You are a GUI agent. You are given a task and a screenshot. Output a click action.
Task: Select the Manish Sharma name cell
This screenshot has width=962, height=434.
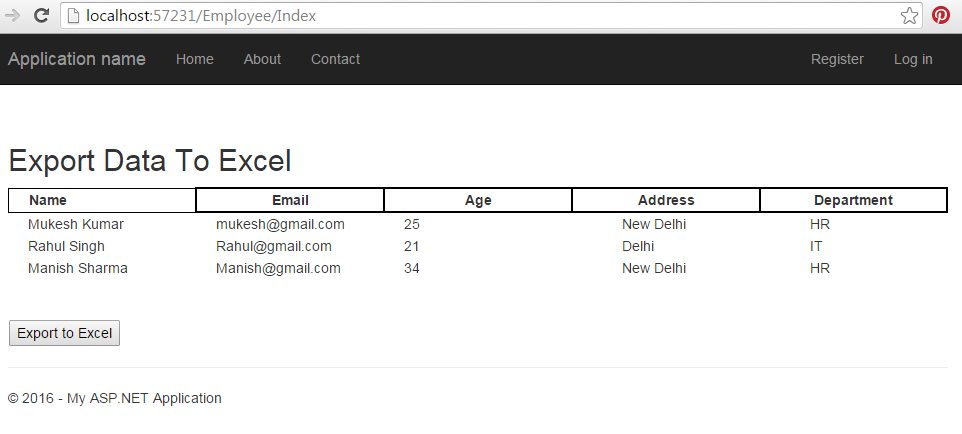pos(78,268)
